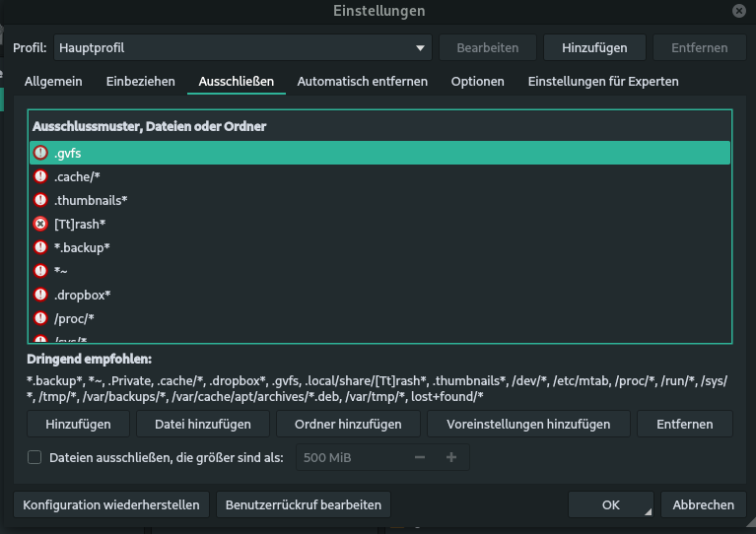The image size is (756, 534).
Task: Click Bearbeiten next to the profile
Action: 488,47
